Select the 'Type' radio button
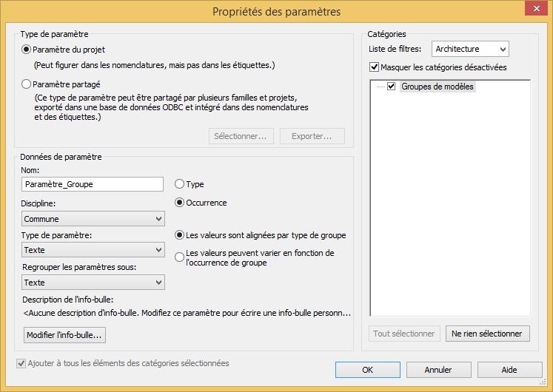 coord(180,184)
